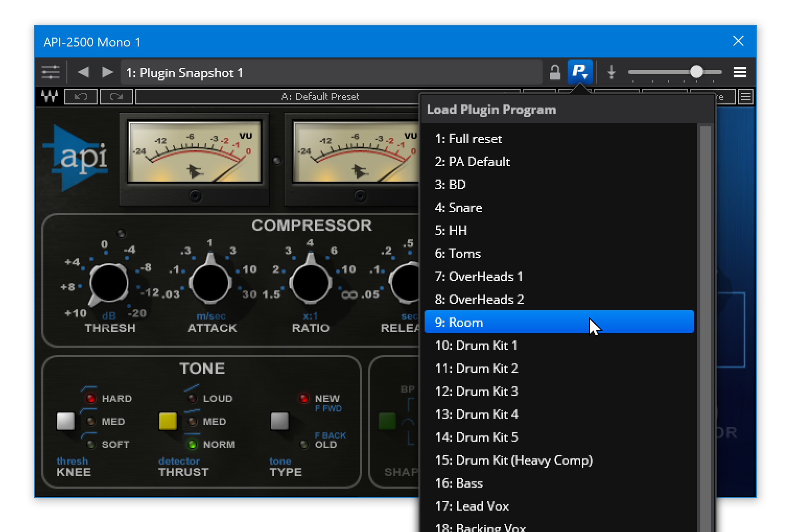Click the OLD F BACK type LED
787x532 pixels.
point(304,444)
